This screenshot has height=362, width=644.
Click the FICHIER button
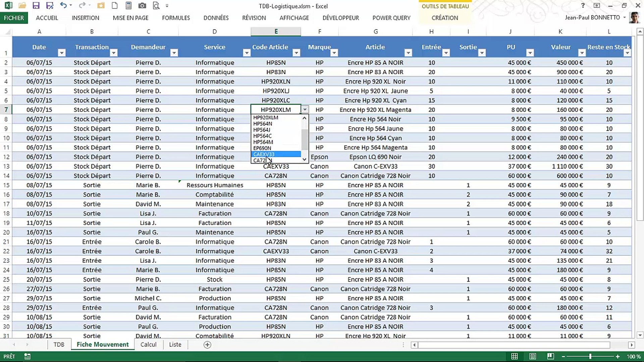click(14, 18)
